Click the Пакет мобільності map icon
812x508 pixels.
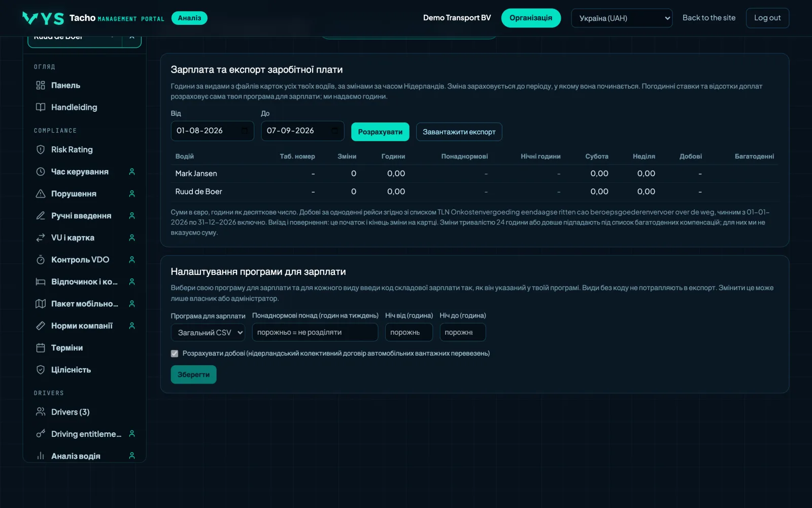(x=41, y=304)
